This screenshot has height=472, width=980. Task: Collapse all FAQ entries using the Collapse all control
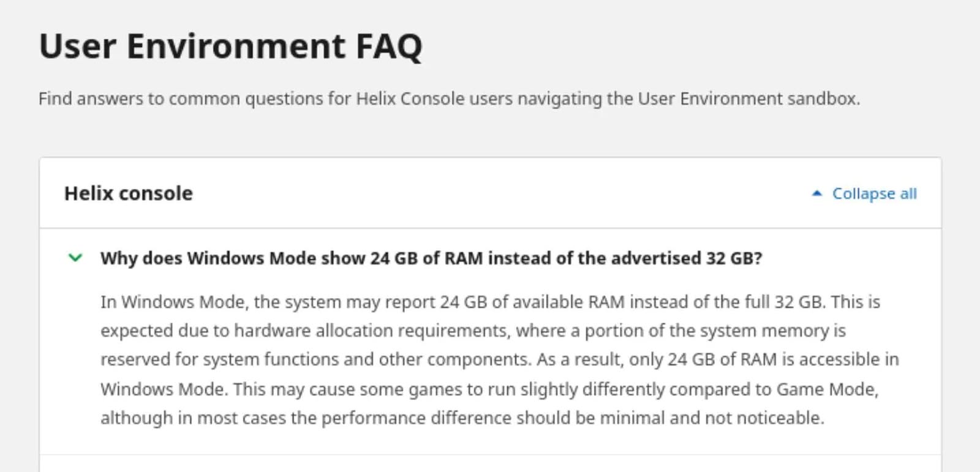[x=873, y=193]
